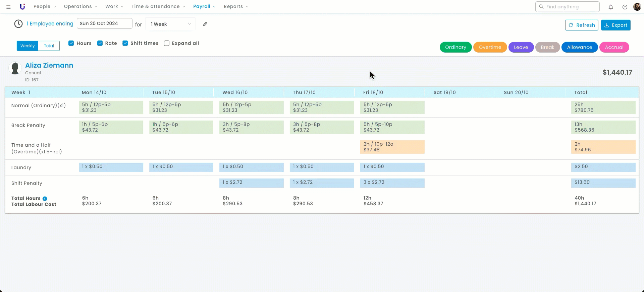Enable the Expand all checkbox
Viewport: 644px width, 292px height.
[x=167, y=43]
